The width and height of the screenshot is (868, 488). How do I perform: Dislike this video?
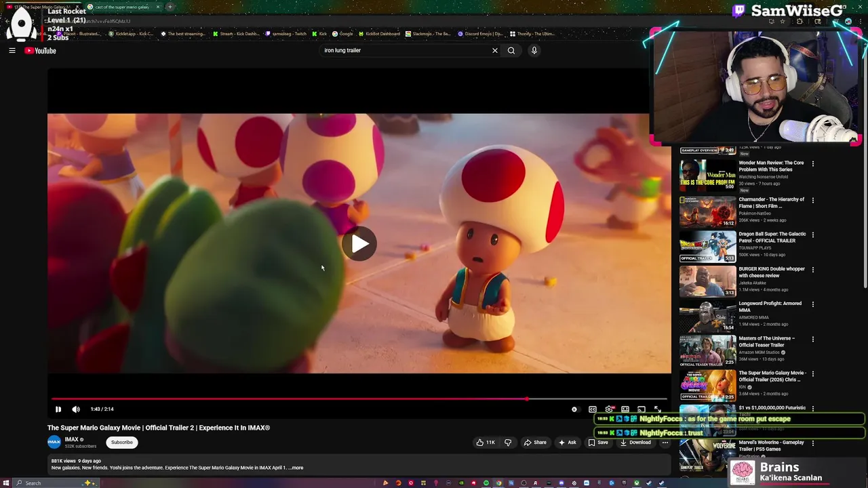point(508,443)
